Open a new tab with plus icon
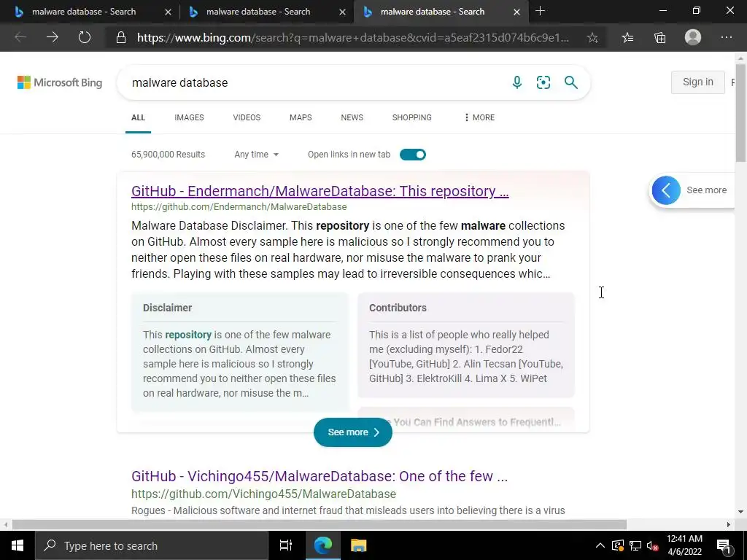Screen dimensions: 747x560 [x=540, y=11]
